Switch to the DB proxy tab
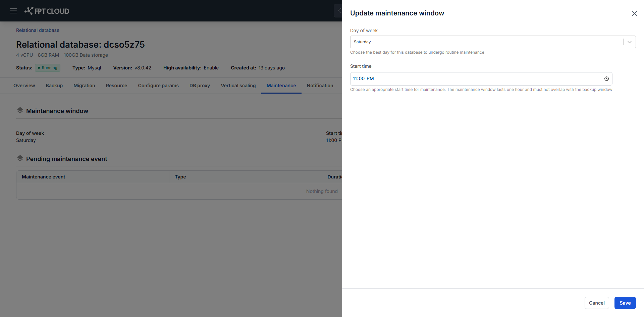 (x=200, y=86)
